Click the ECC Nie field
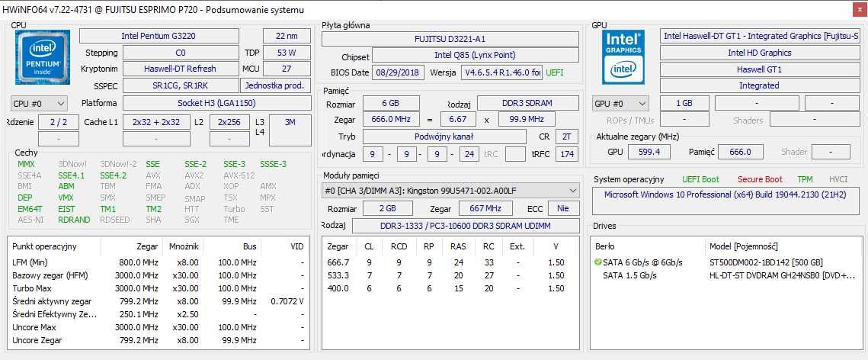 563,208
